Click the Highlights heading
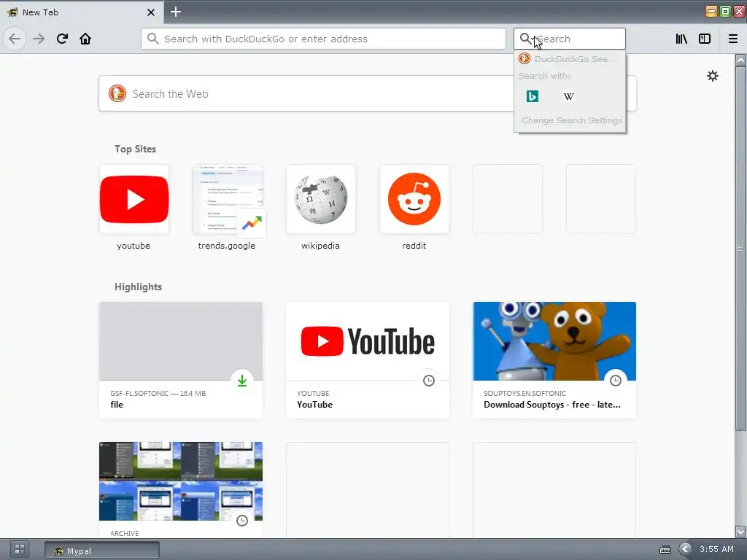Viewport: 747px width, 560px height. coord(138,287)
